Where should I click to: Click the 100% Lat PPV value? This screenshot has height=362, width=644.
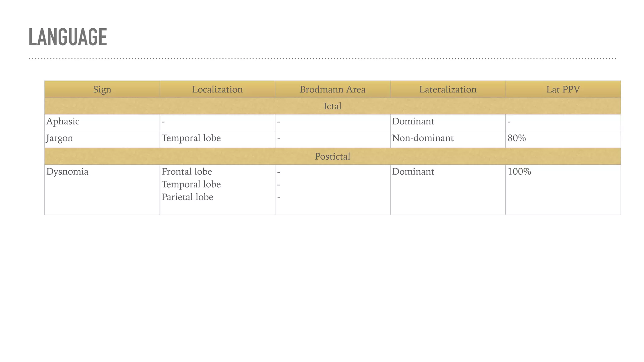click(x=519, y=172)
